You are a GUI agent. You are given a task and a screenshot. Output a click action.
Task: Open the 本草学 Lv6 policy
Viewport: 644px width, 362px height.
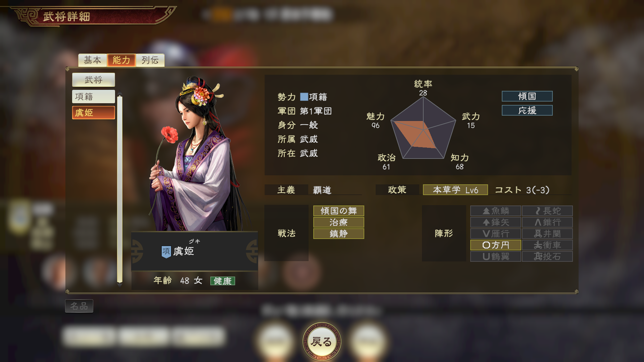(x=455, y=190)
